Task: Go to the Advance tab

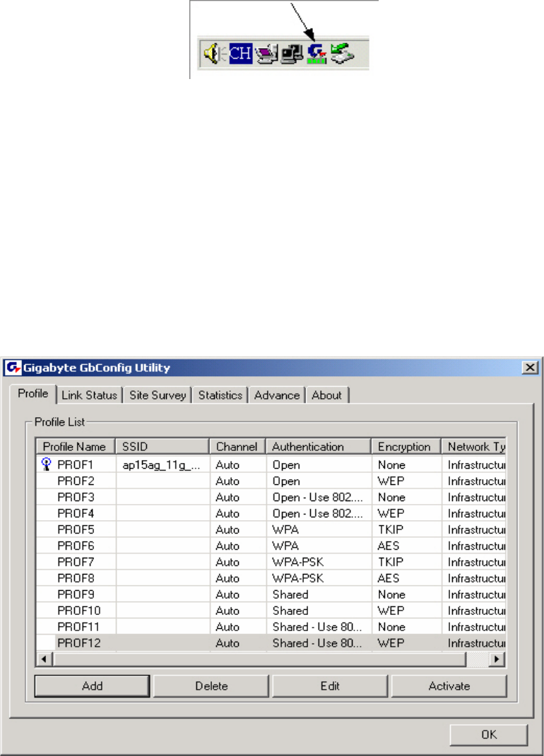Action: coord(277,395)
